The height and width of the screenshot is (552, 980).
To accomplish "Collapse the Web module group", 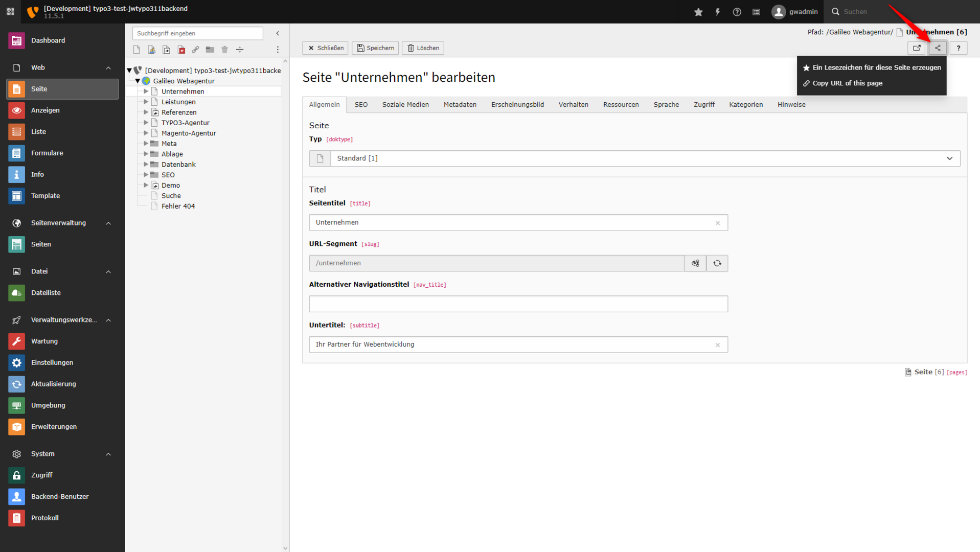I will click(x=108, y=68).
